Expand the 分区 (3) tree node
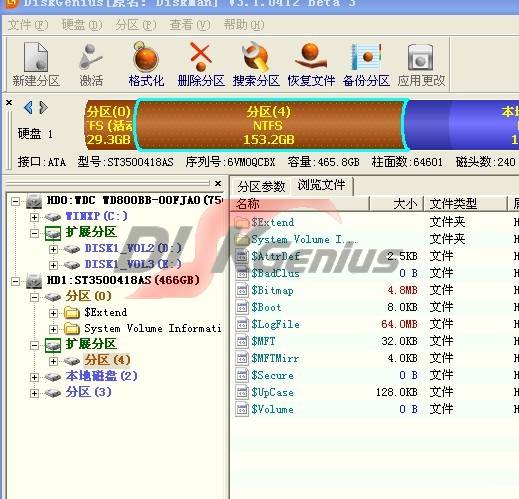The image size is (519, 499). 34,393
